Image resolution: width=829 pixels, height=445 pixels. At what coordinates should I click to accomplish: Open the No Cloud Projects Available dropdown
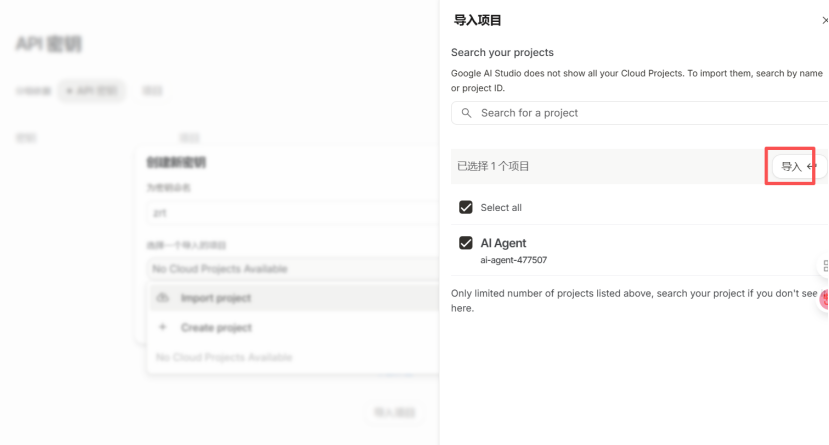pyautogui.click(x=292, y=268)
